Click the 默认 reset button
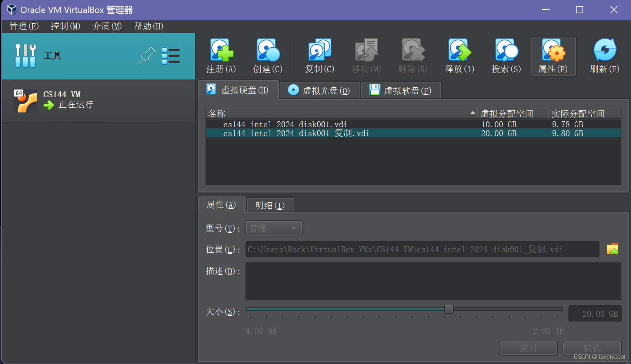The image size is (631, 364). tap(592, 348)
